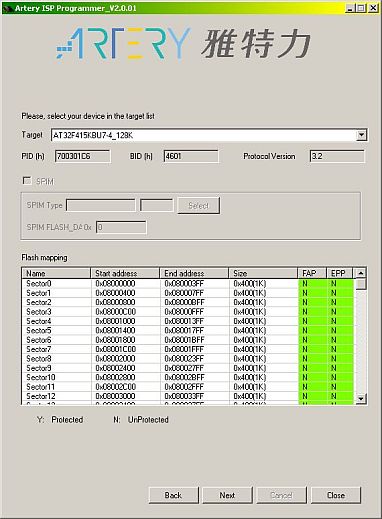Click start address 0x08002000

pos(115,358)
